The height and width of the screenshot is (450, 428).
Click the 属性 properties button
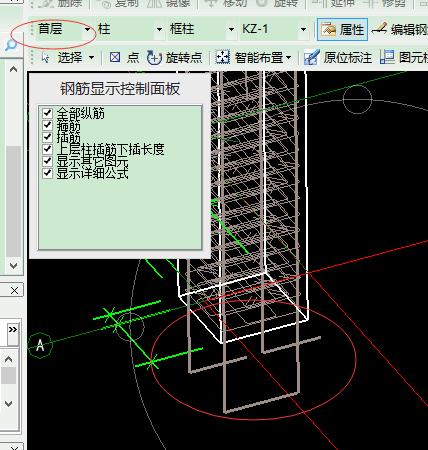pos(342,30)
